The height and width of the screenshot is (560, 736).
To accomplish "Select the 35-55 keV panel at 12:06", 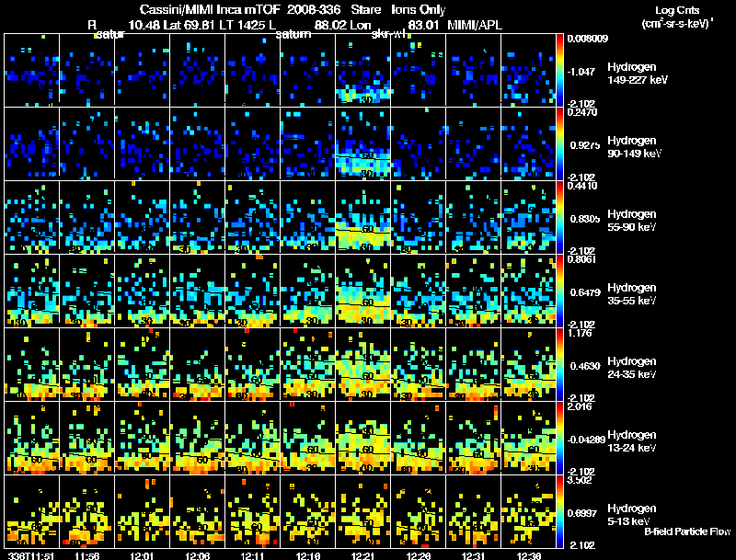I will point(197,291).
